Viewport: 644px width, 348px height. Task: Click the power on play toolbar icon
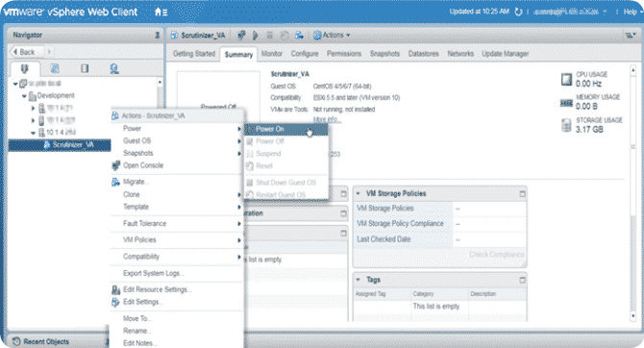255,36
